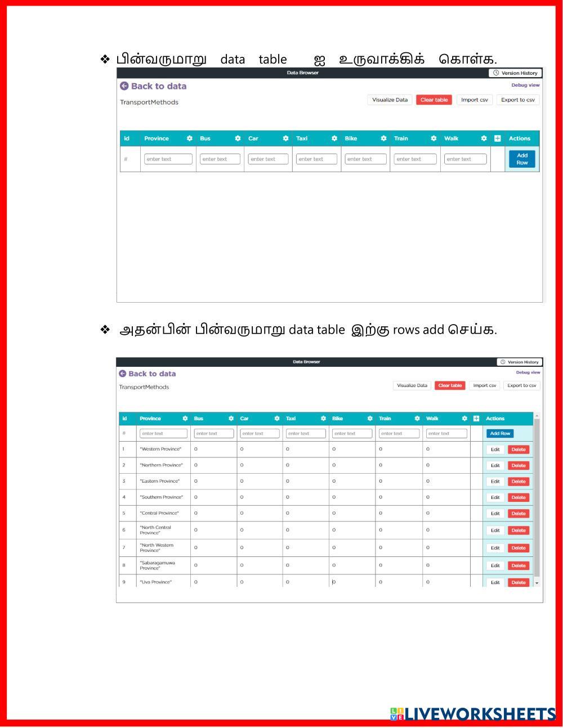
Task: Click Export to csv above the populated table
Action: (521, 385)
